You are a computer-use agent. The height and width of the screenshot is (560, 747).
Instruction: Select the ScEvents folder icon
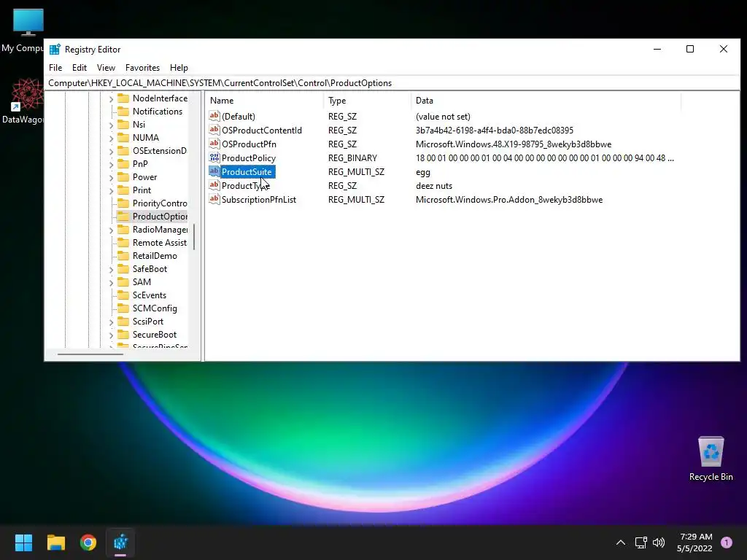pos(123,295)
